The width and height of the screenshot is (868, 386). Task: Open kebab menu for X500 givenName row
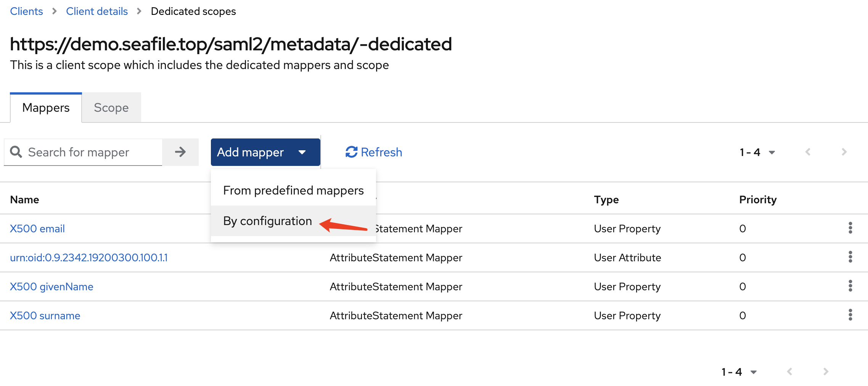[x=850, y=286]
